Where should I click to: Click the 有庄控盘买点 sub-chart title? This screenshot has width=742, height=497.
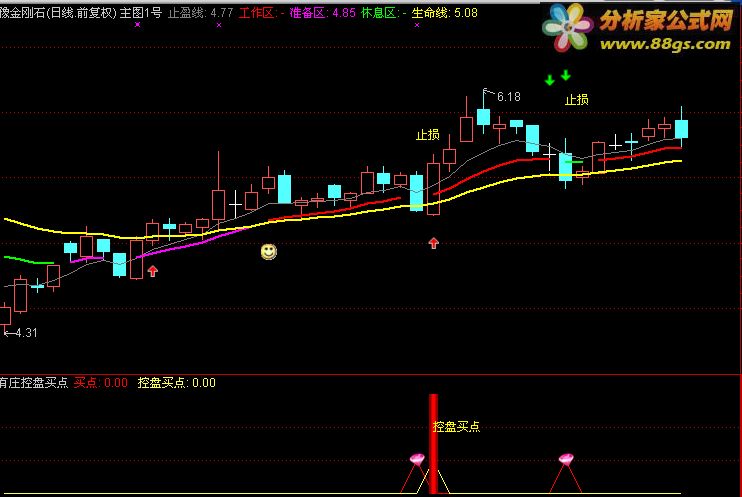34,382
